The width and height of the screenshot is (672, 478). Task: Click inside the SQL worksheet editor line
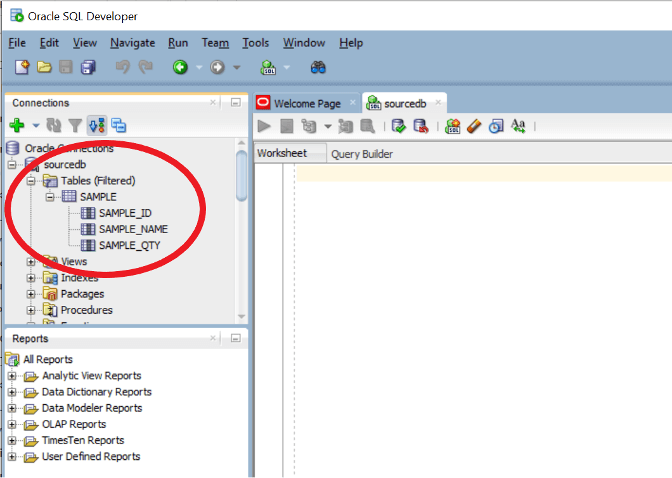click(x=484, y=174)
